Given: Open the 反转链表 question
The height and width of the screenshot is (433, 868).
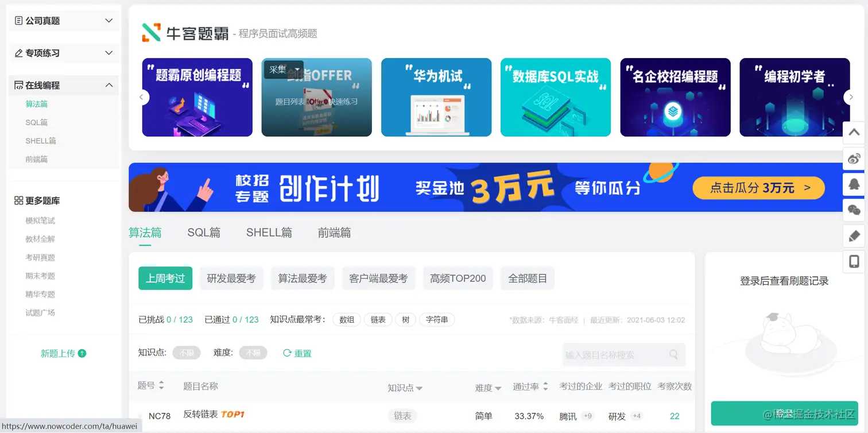Looking at the screenshot, I should pos(200,414).
